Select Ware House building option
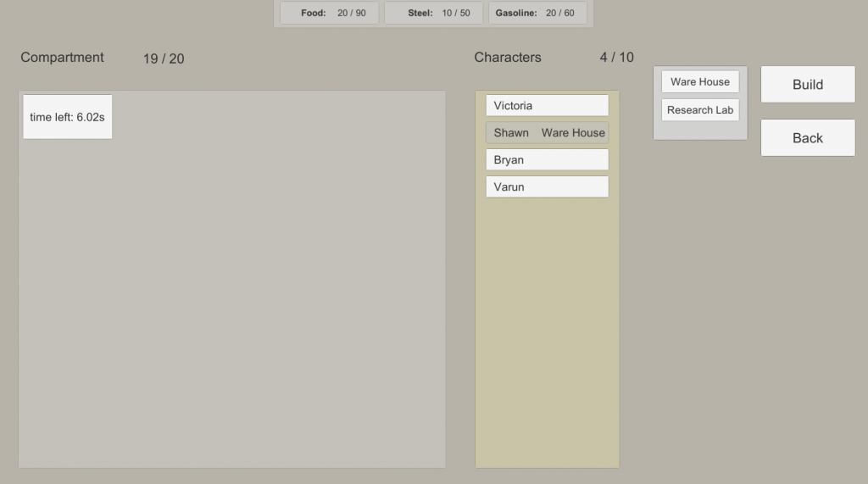Viewport: 868px width, 484px height. [x=700, y=82]
